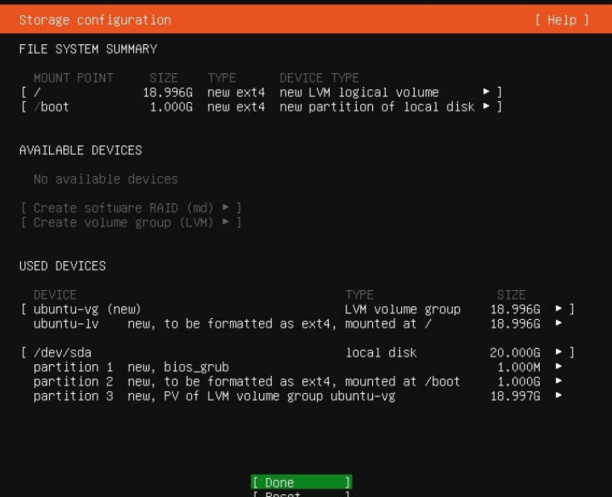Expand the /dev/sda local disk arrow

coord(559,352)
